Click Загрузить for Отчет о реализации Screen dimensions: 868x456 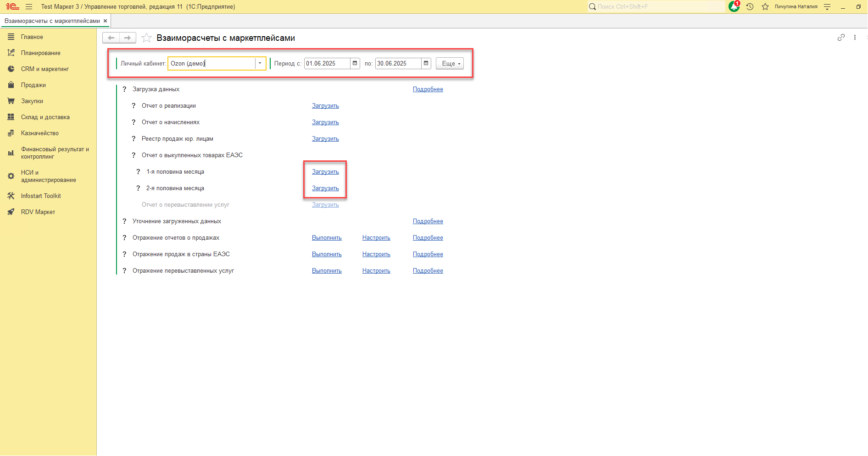click(x=325, y=106)
